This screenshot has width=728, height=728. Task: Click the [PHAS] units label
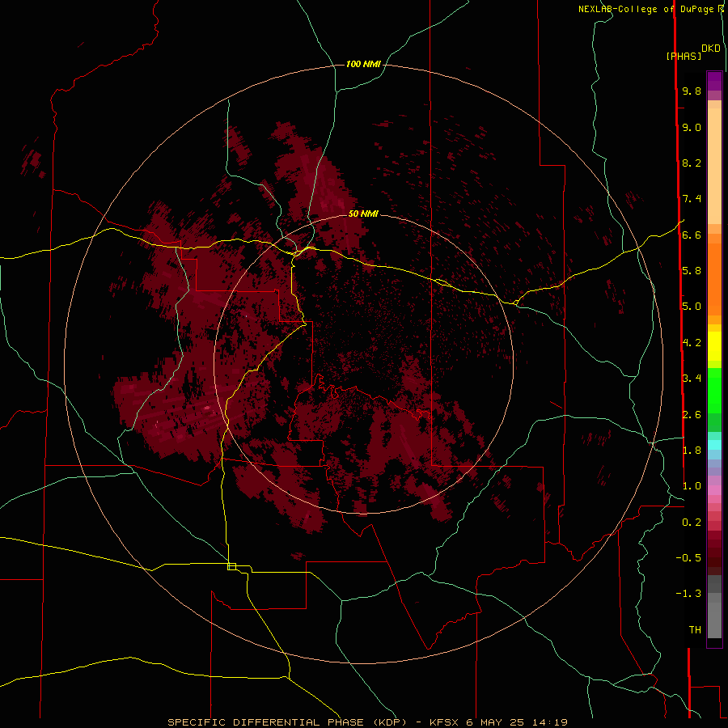[684, 56]
